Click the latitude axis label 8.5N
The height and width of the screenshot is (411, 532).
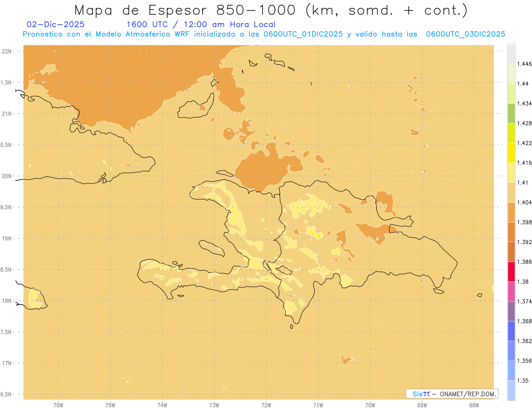tap(7, 270)
